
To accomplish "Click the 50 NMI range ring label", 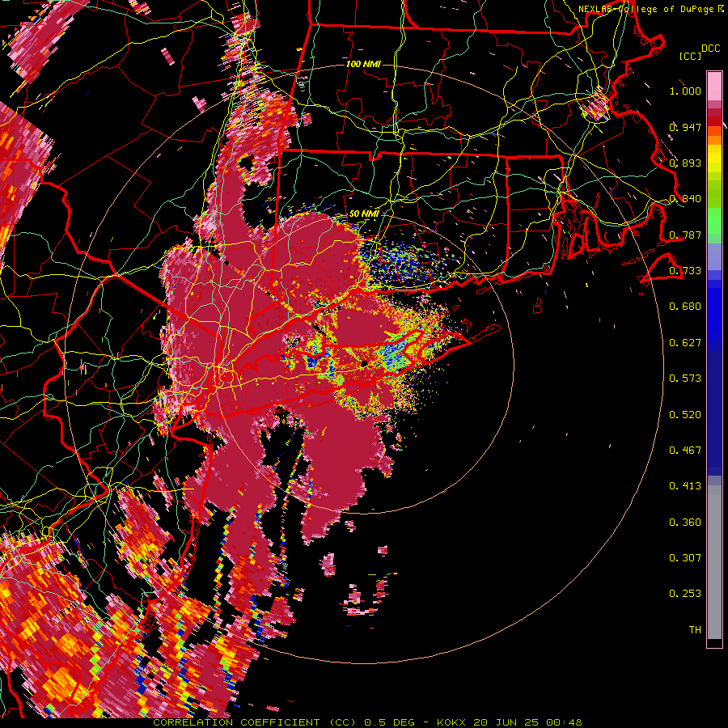I will pyautogui.click(x=364, y=214).
